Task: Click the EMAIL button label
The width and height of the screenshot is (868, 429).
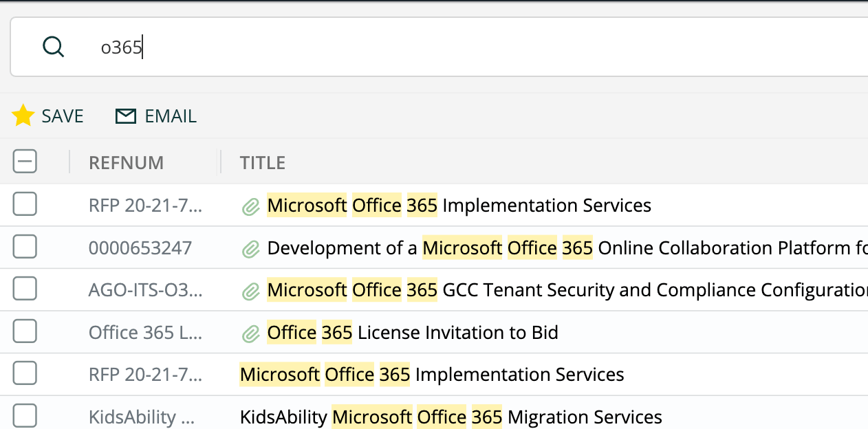Action: click(x=171, y=116)
